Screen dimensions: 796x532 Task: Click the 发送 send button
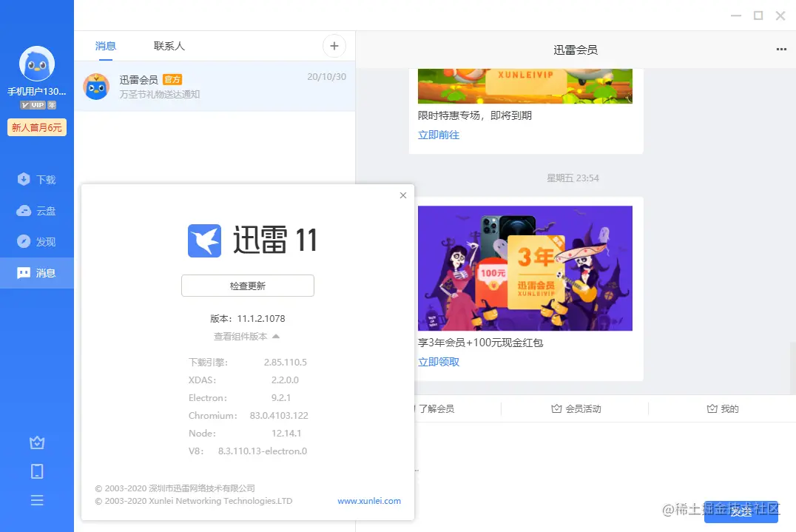point(741,512)
